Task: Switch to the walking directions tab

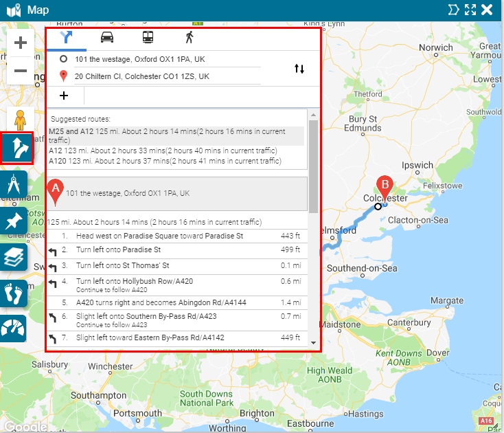Action: tap(189, 38)
